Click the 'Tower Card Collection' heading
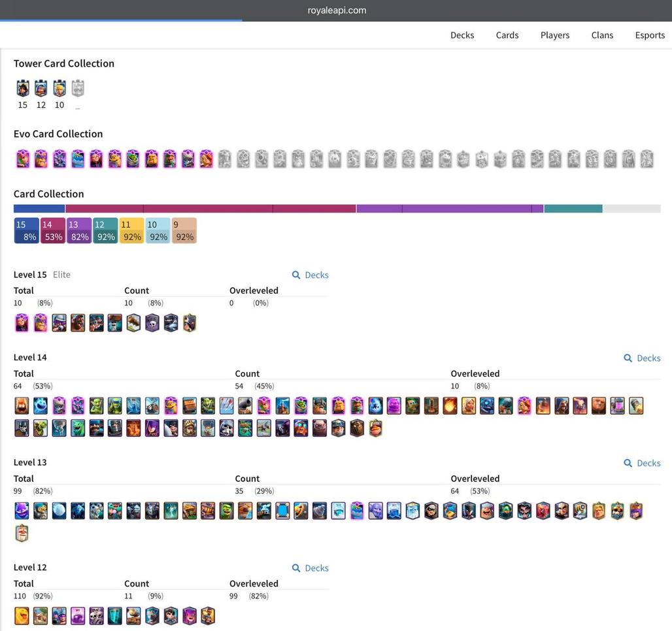The width and height of the screenshot is (672, 631). click(x=64, y=63)
